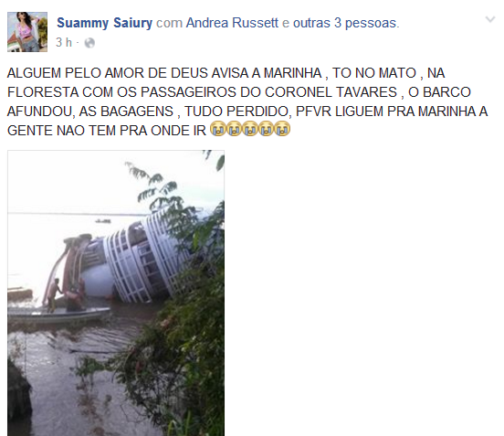Click the last crying emoji

click(282, 129)
